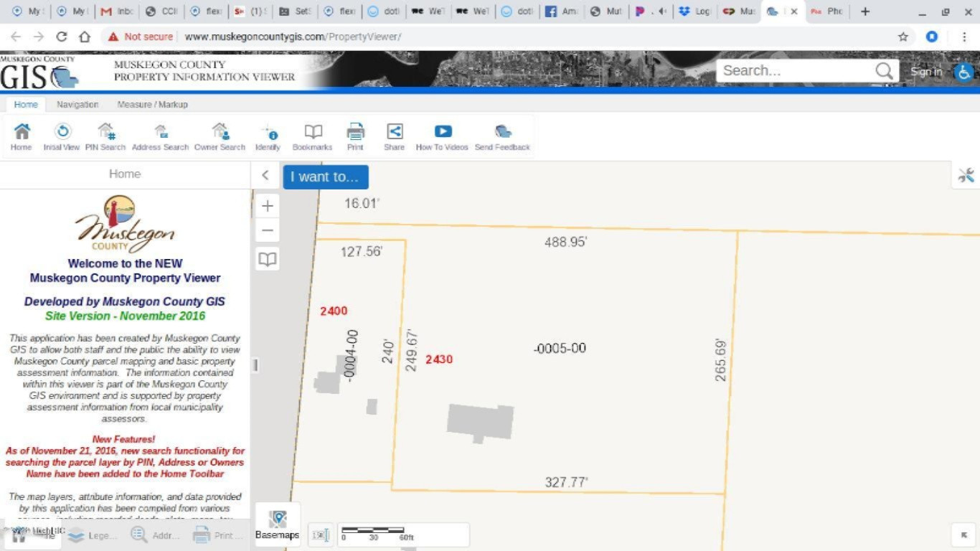This screenshot has width=980, height=551.
Task: Open the Basemaps selector
Action: tap(277, 524)
